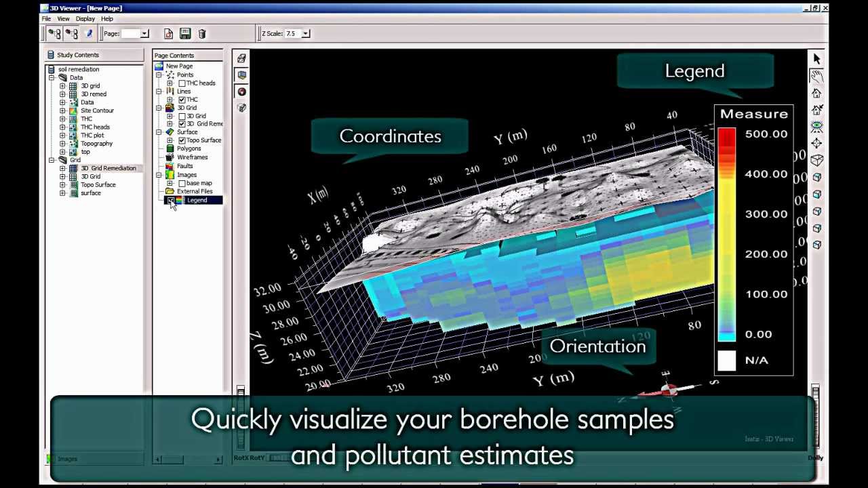Select Wireframes in Page Contents tree
This screenshot has width=868, height=488.
(193, 157)
